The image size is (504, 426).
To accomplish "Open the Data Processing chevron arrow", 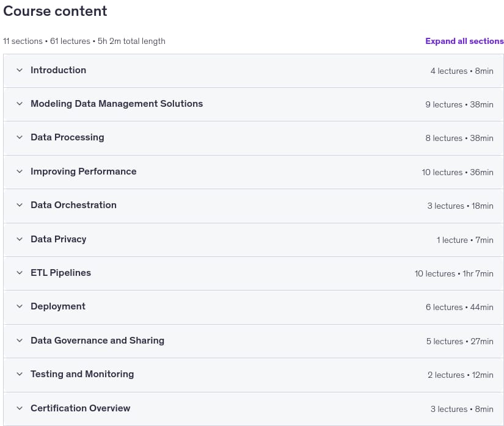I will (x=20, y=137).
